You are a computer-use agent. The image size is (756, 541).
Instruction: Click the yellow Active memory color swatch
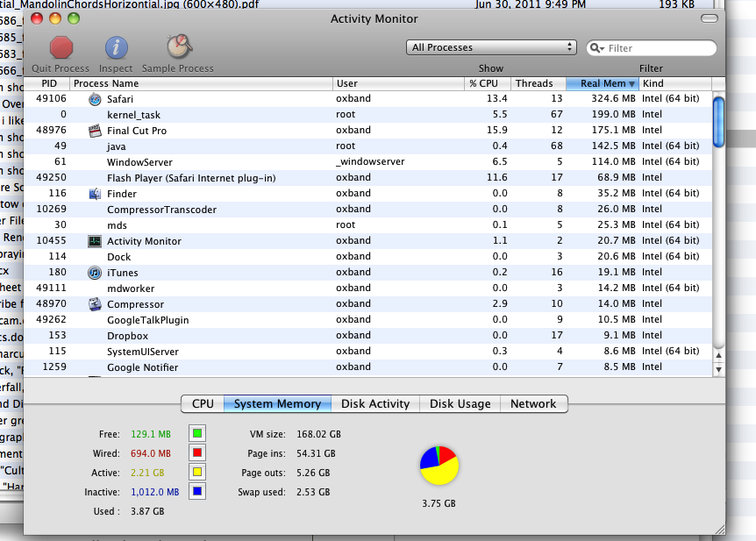click(x=197, y=472)
